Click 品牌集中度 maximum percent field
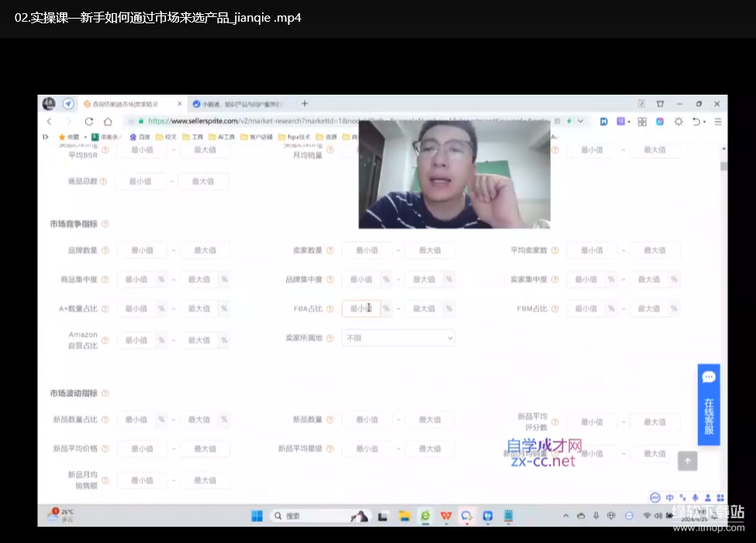 point(424,279)
